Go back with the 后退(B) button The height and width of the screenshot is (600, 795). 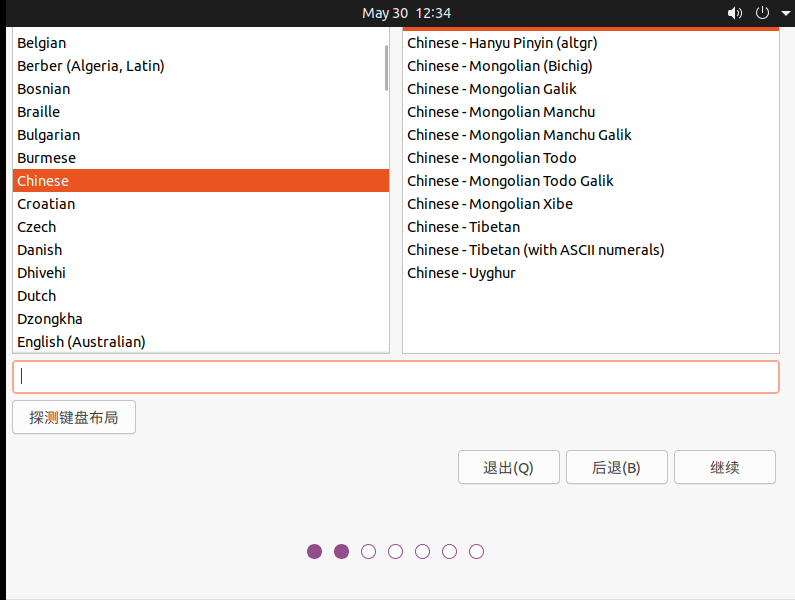(x=616, y=467)
